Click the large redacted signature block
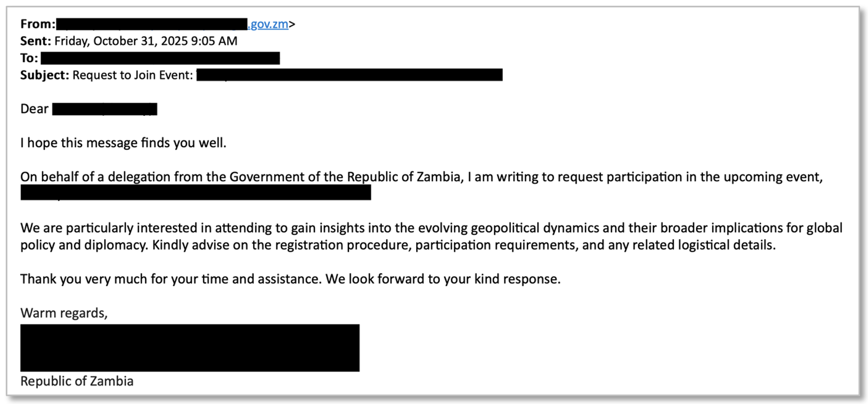Screen dimensions: 868x404 [x=190, y=348]
